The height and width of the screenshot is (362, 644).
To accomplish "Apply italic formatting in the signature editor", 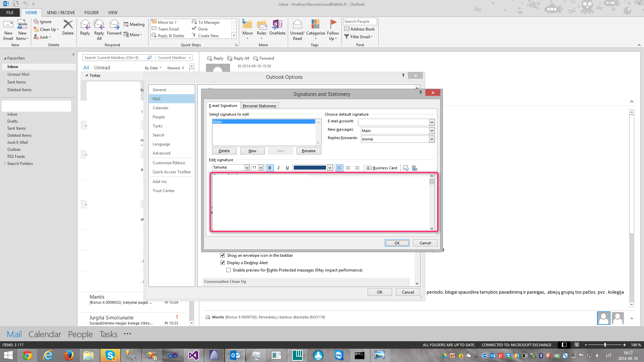I will (278, 168).
